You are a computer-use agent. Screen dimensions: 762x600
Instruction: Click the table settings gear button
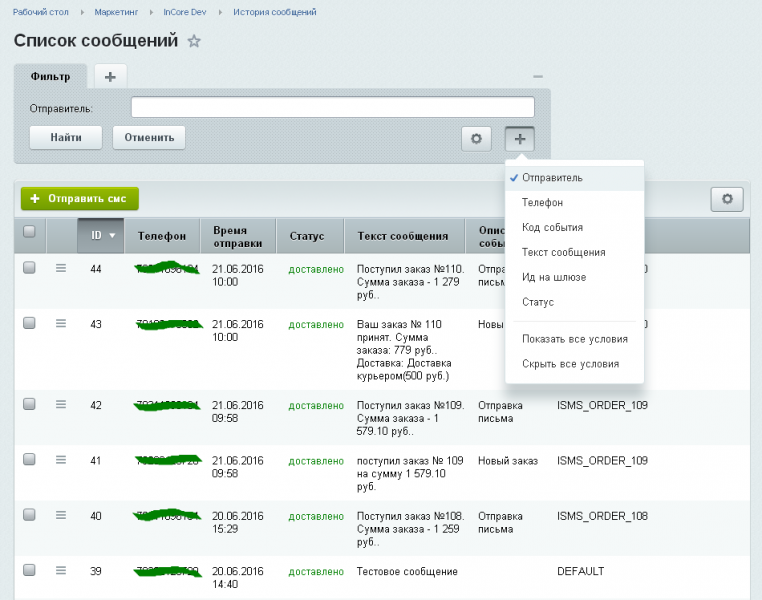727,200
